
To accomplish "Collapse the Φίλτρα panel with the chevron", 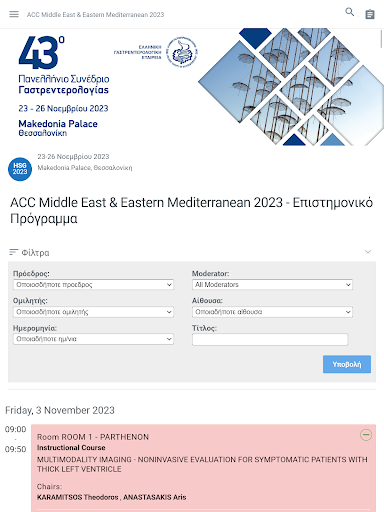I will click(368, 252).
